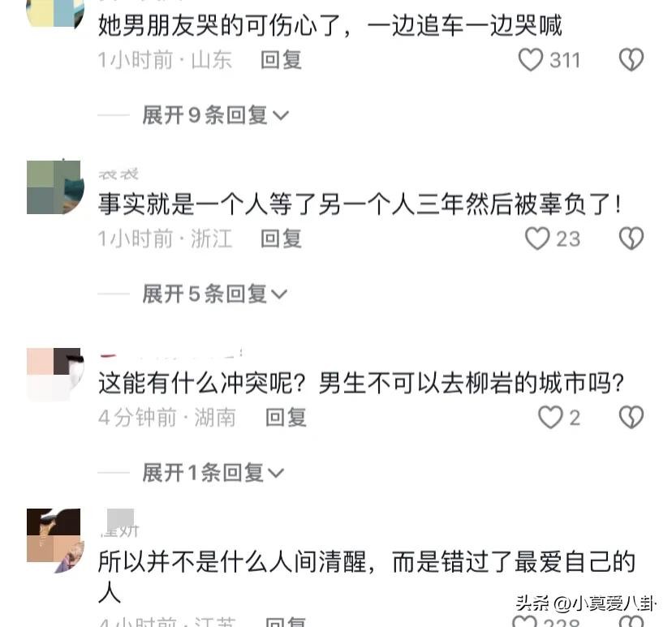Expand 展开5条回复 replies

(215, 294)
